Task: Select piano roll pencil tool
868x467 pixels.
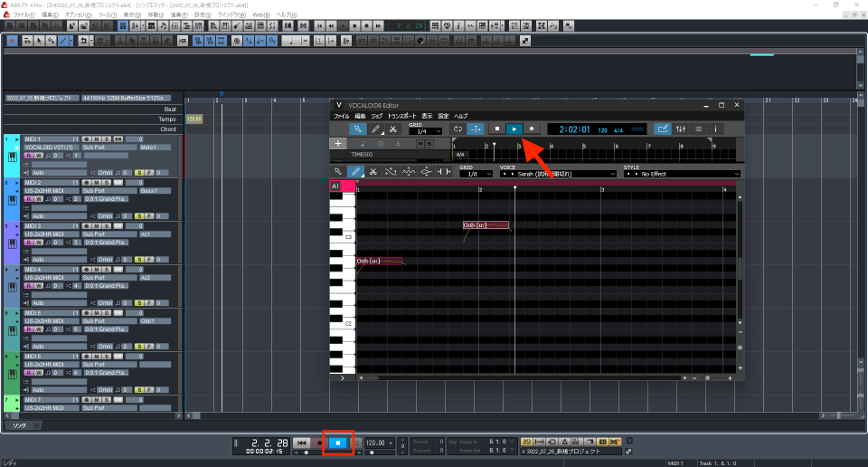Action: point(355,172)
